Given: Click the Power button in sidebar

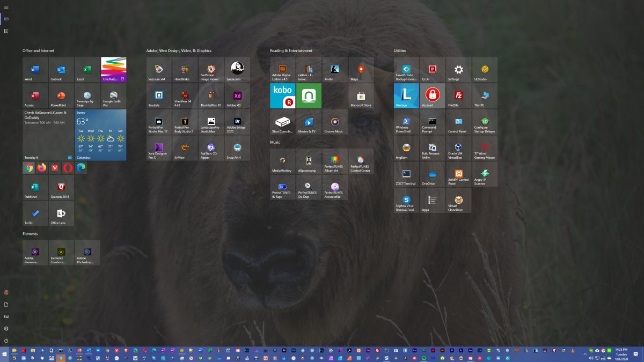Looking at the screenshot, I should 6,341.
